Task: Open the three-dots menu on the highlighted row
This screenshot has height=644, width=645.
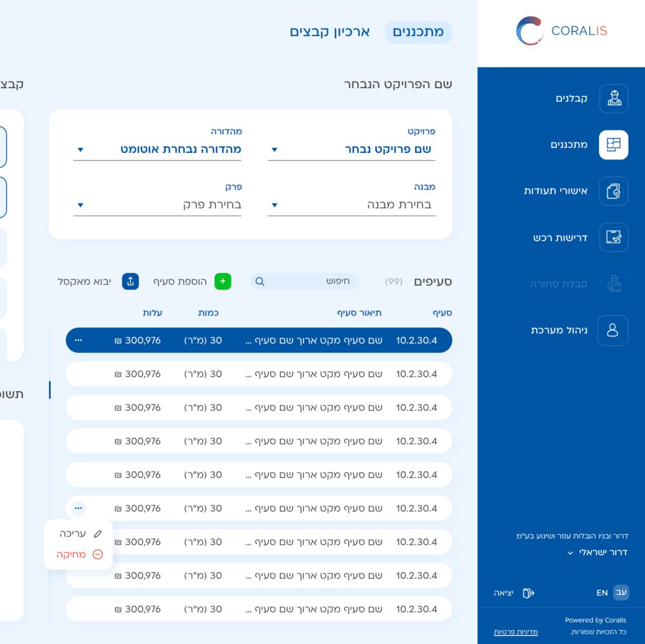Action: [x=78, y=340]
